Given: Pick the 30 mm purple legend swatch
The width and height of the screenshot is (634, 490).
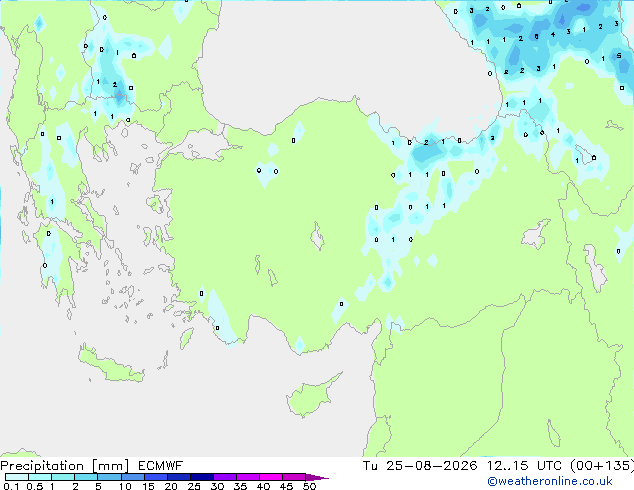Looking at the screenshot, I should pos(225,477).
